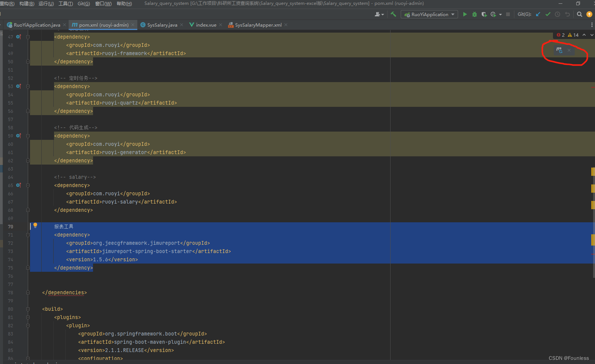Screen dimensions: 595x364
Task: Update project via blue Git arrow
Action: click(538, 14)
